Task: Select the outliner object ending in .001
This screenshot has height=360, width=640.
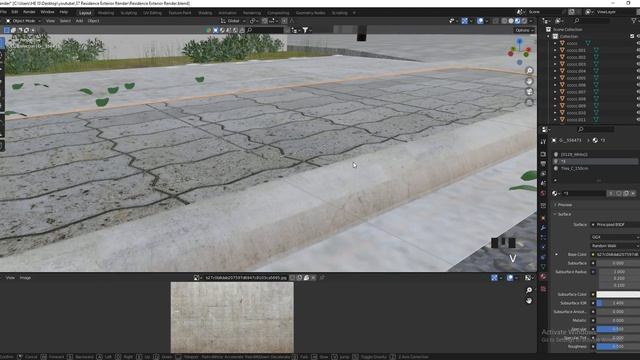Action: [x=576, y=50]
